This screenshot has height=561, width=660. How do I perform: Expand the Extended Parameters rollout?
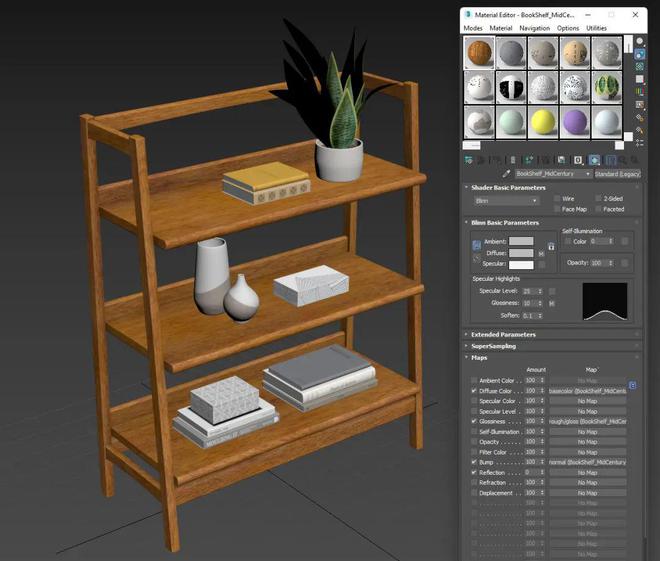tap(504, 334)
